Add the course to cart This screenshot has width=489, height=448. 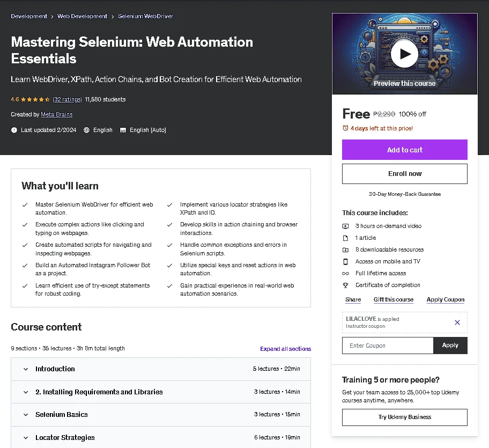tap(404, 150)
